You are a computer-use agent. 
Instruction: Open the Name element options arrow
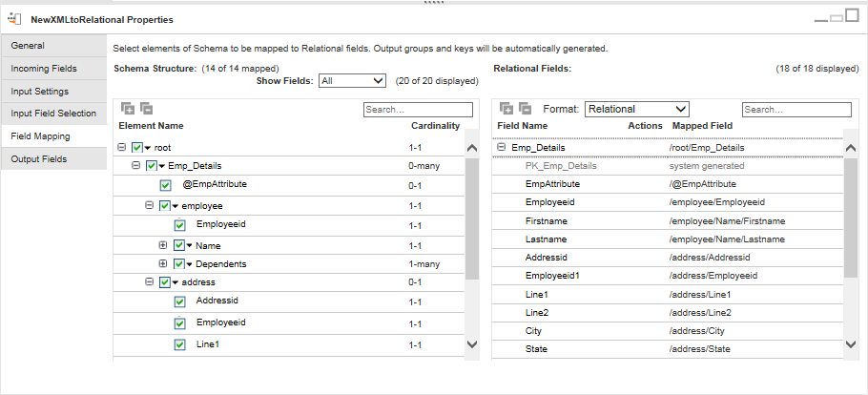189,246
